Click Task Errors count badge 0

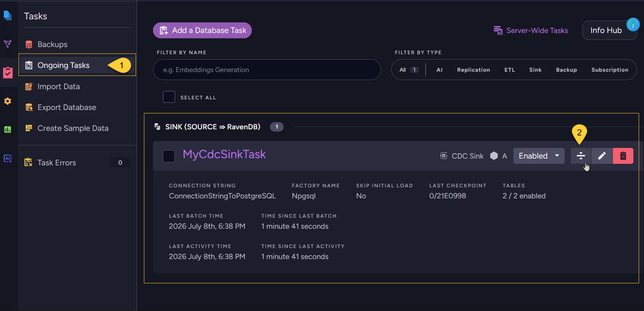point(120,163)
